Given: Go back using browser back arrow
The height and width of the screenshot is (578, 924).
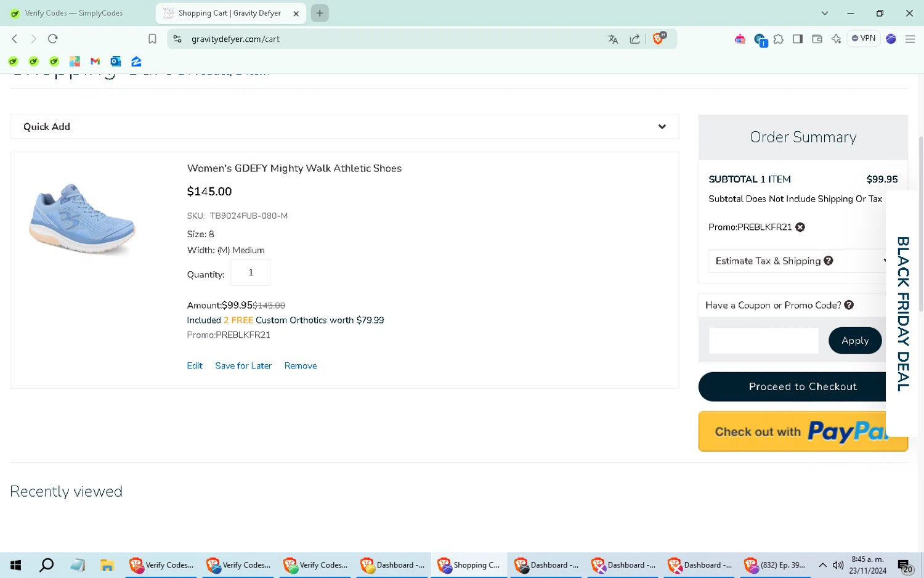Looking at the screenshot, I should coord(15,39).
